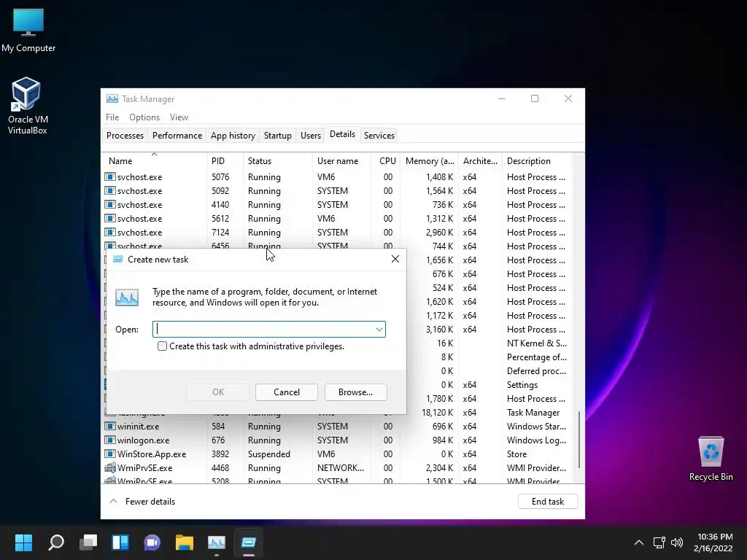Sort by the PID column header
The width and height of the screenshot is (747, 560).
(225, 161)
